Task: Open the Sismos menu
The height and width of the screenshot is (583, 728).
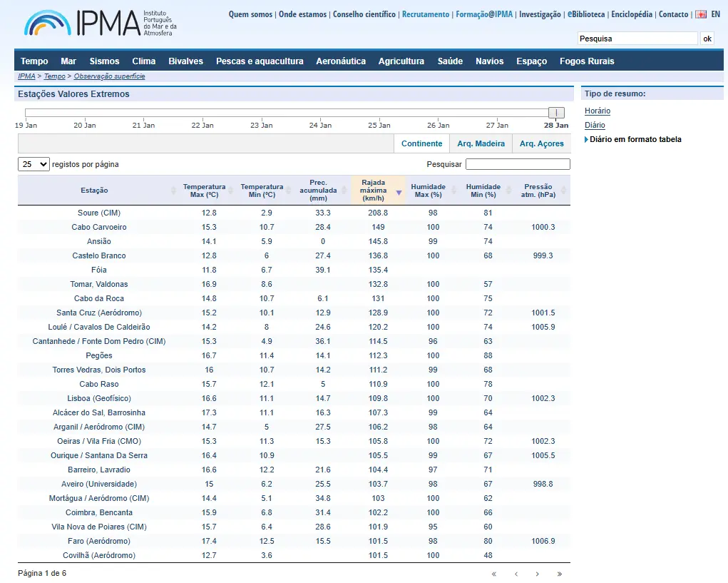Action: pyautogui.click(x=104, y=61)
